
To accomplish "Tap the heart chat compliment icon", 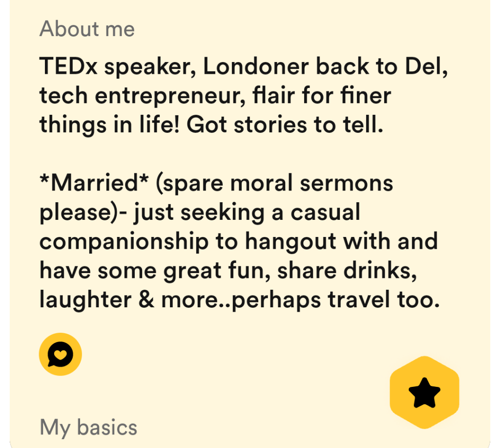I will pos(60,354).
